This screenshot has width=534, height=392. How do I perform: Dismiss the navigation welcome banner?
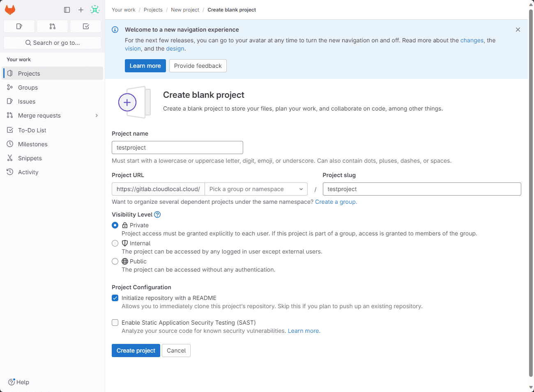[518, 30]
